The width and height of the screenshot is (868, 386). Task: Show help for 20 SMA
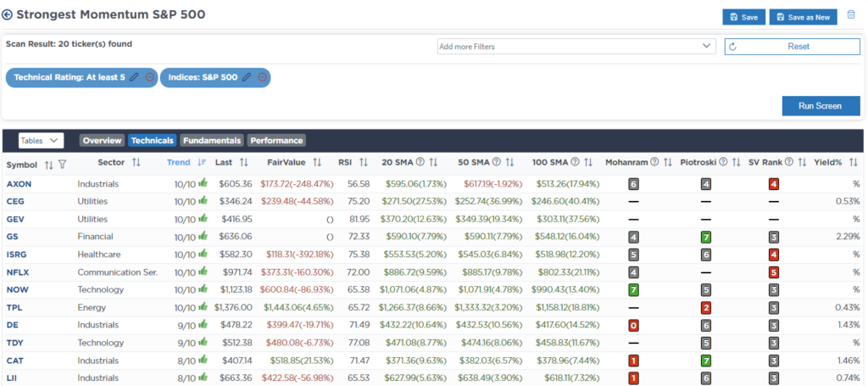tap(420, 162)
